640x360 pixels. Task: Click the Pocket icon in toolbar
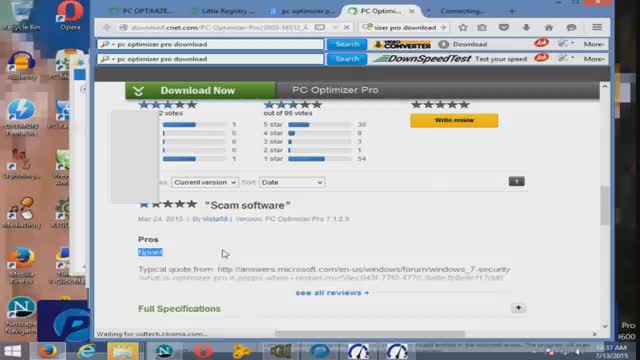point(504,27)
